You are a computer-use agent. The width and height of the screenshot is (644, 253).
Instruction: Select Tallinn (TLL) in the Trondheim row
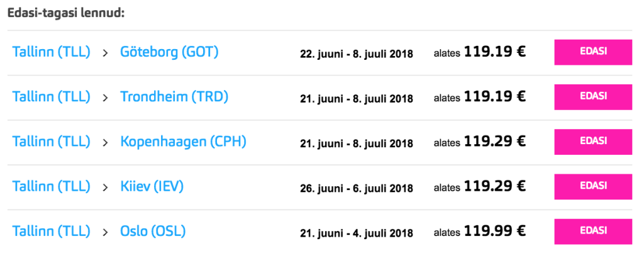tap(52, 97)
